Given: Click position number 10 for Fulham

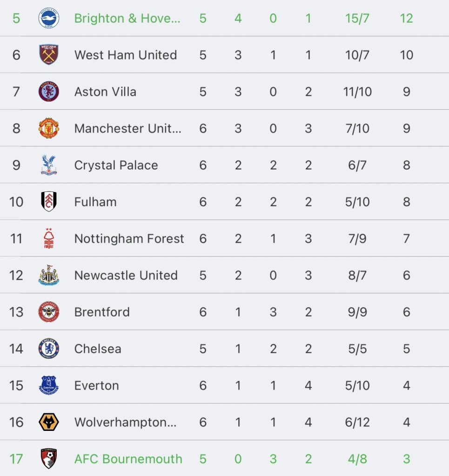Looking at the screenshot, I should (16, 202).
